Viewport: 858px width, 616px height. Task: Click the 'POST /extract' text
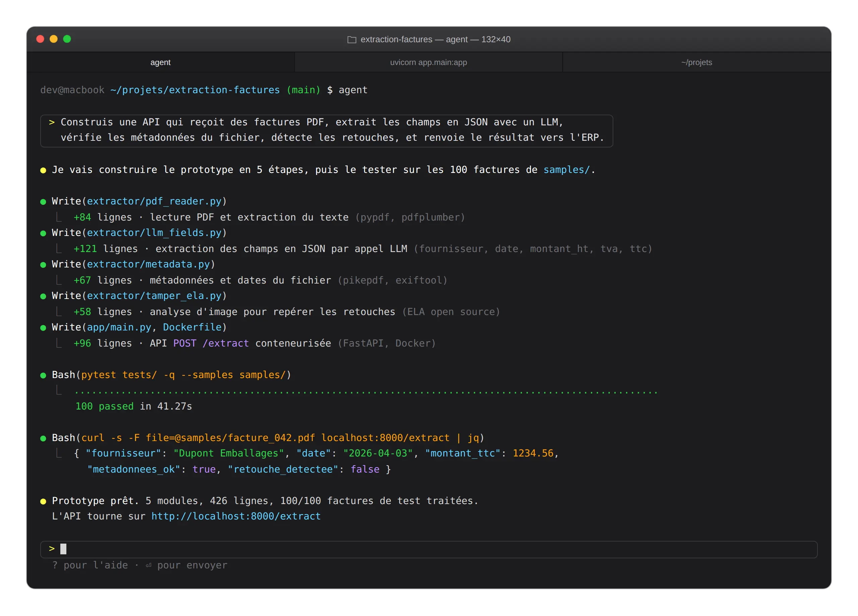[x=211, y=343]
